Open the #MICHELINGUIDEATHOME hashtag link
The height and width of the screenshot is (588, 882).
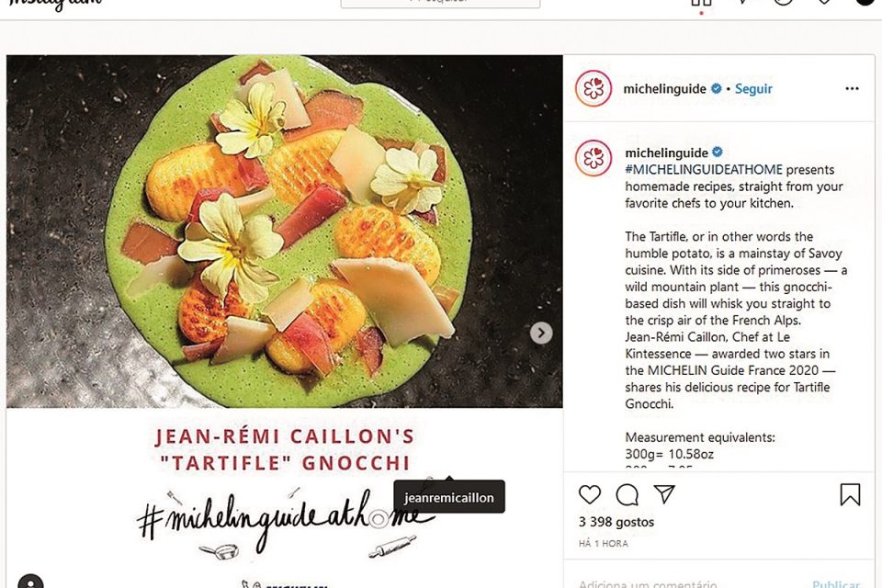tap(704, 169)
